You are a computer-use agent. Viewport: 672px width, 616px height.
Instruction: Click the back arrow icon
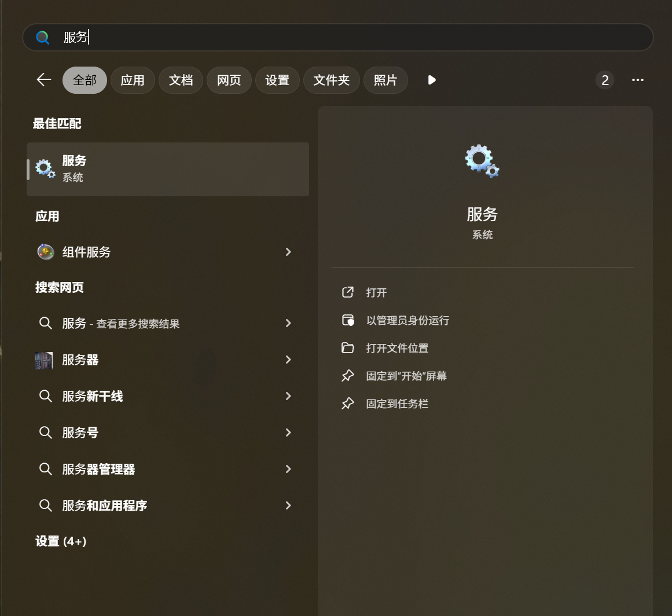pyautogui.click(x=44, y=80)
